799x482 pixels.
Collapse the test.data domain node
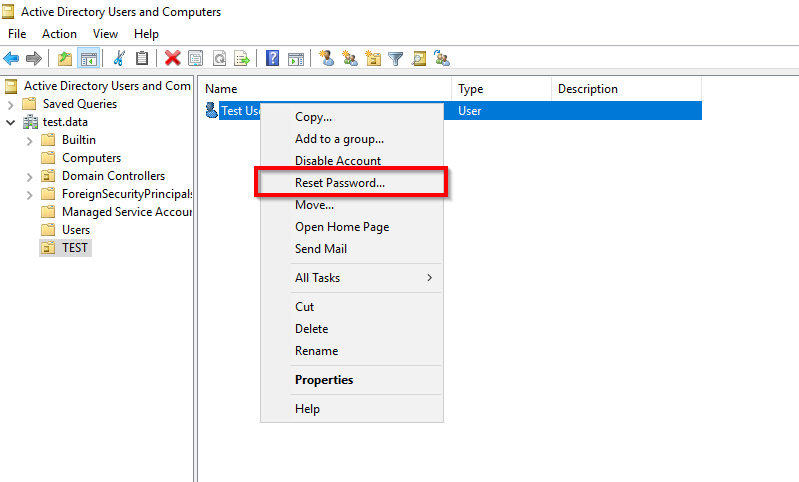(x=10, y=122)
